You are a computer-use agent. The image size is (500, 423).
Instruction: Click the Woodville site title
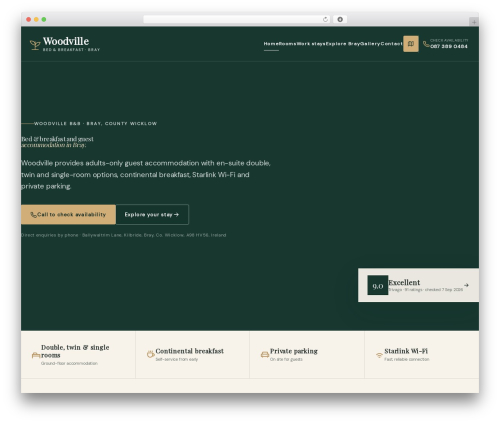coord(66,41)
